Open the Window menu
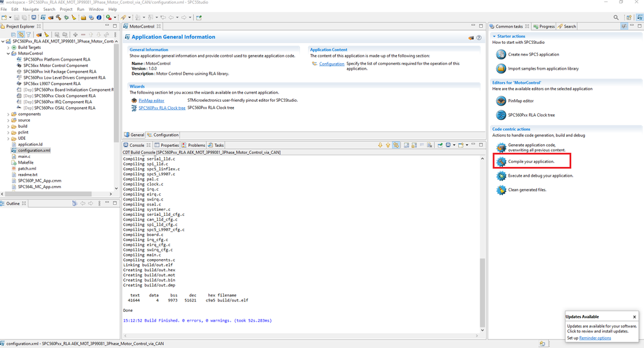The image size is (644, 348). tap(96, 9)
